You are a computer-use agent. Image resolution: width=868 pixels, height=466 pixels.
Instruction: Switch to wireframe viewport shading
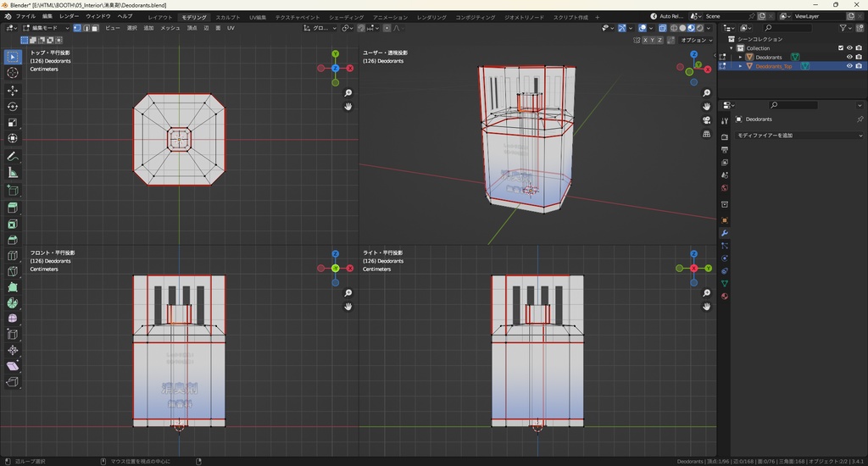point(674,28)
